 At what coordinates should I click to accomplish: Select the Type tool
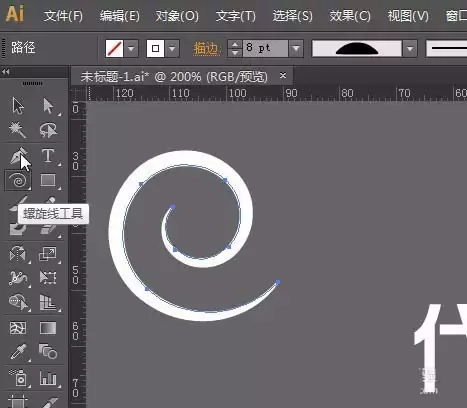coord(48,156)
